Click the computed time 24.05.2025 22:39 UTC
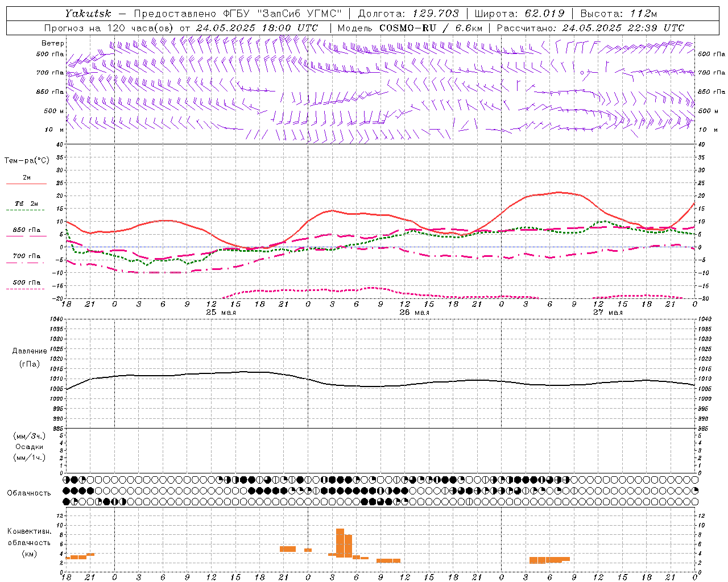This screenshot has width=728, height=582. (623, 28)
